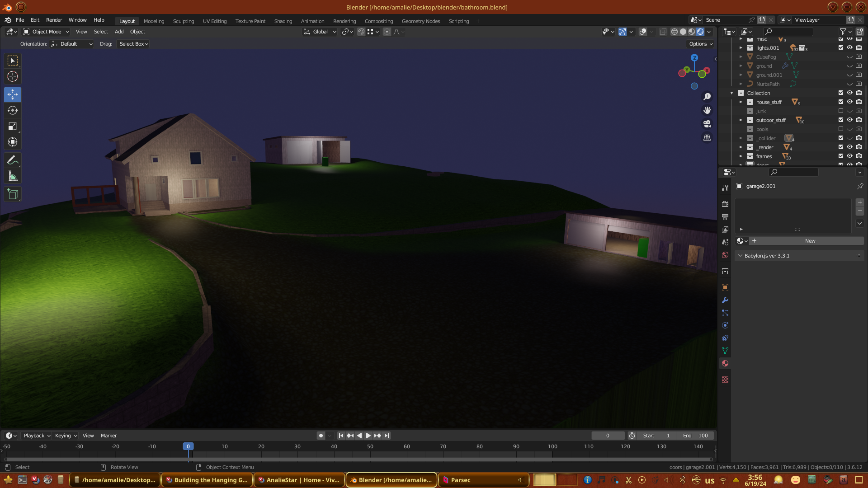Image resolution: width=868 pixels, height=488 pixels.
Task: Choose the Annotate tool
Action: coord(13,160)
